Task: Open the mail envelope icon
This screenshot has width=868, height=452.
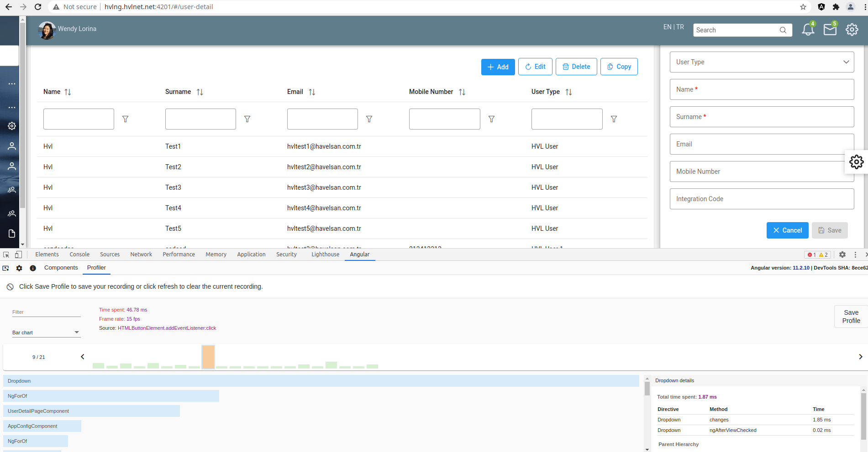Action: (830, 30)
